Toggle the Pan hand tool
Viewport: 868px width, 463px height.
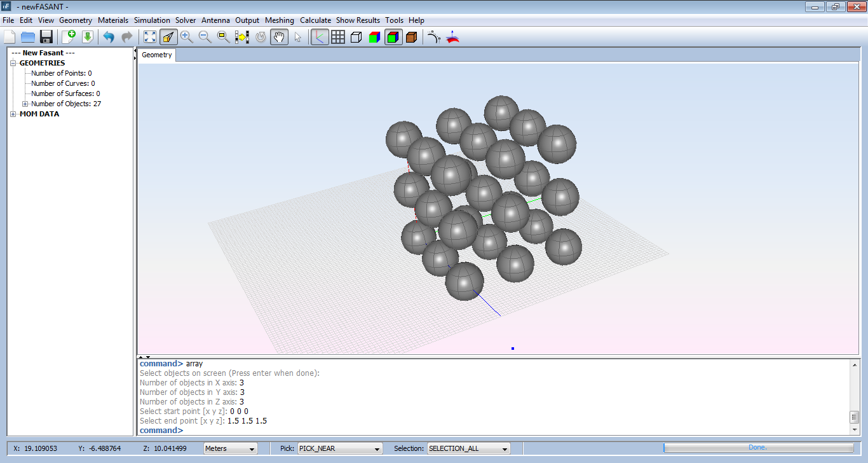tap(279, 37)
